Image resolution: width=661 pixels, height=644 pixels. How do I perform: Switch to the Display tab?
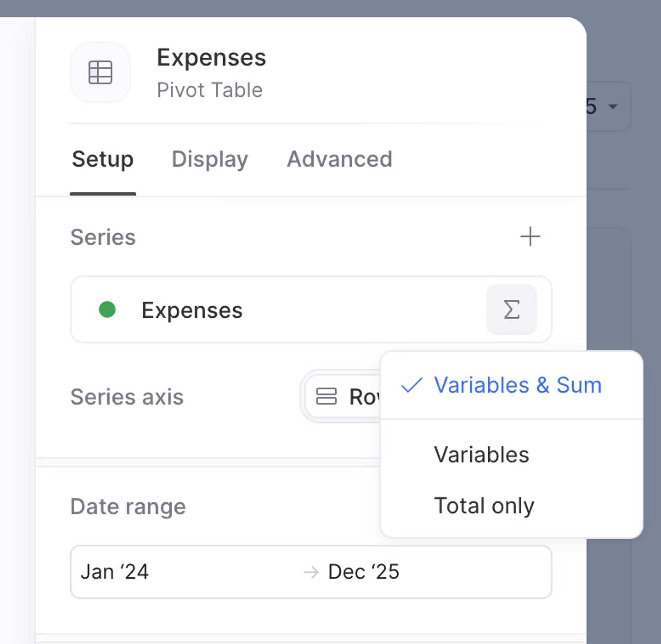(x=210, y=159)
